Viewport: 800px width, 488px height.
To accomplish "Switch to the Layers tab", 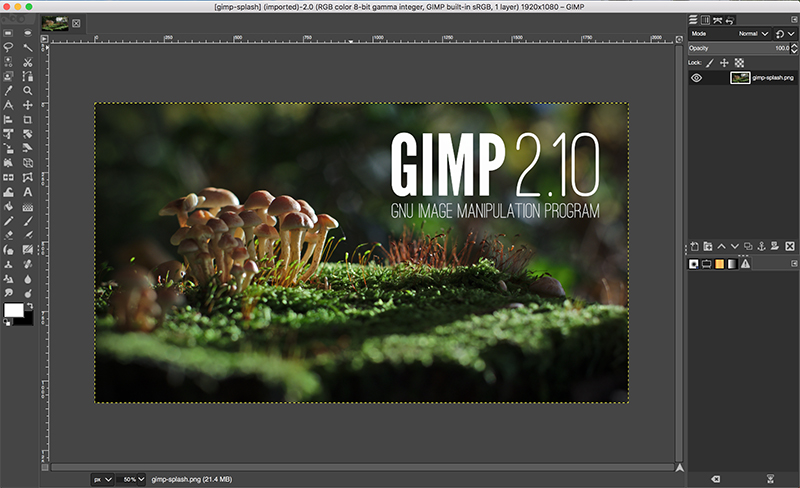I will tap(693, 20).
